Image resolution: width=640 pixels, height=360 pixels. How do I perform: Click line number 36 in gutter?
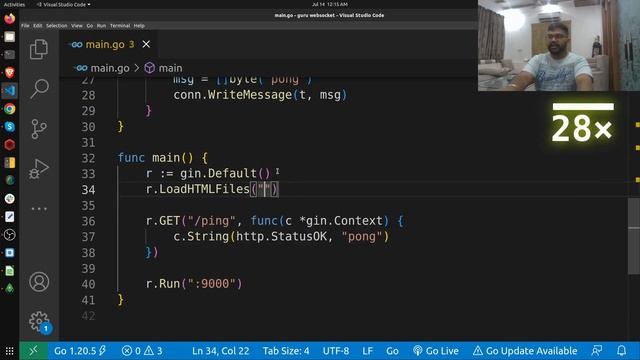coord(88,221)
